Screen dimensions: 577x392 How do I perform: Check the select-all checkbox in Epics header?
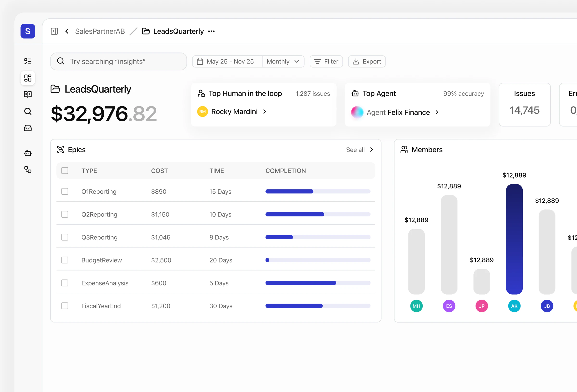(x=65, y=171)
